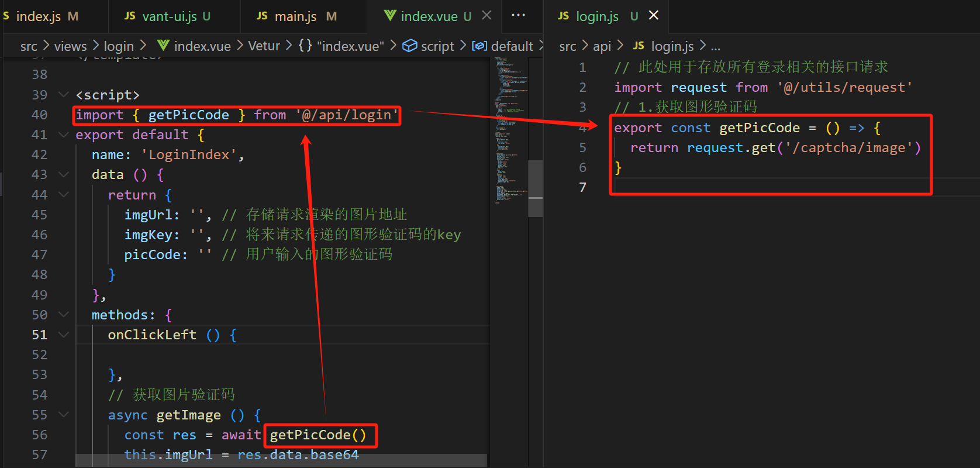
Task: Select the script breadcrumb segment
Action: coord(437,46)
